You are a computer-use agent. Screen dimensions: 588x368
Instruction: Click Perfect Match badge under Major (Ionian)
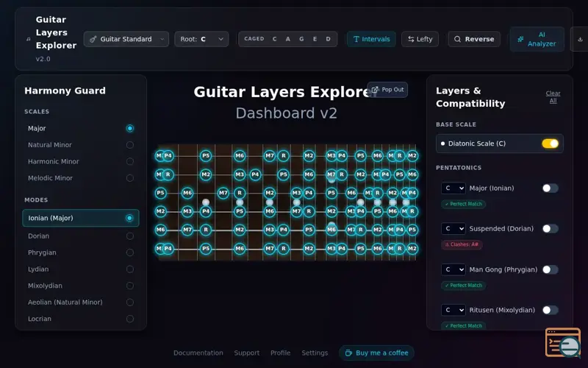(464, 204)
